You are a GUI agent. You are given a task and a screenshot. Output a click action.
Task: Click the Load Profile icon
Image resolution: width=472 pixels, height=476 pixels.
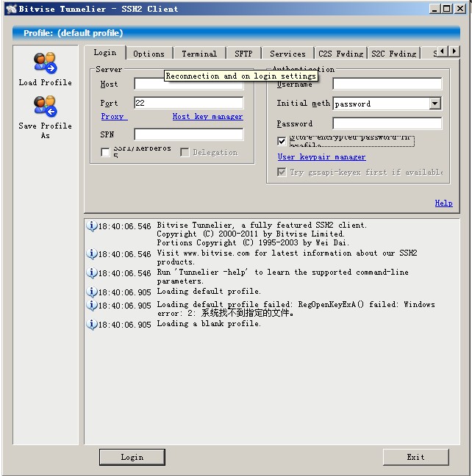(x=45, y=63)
